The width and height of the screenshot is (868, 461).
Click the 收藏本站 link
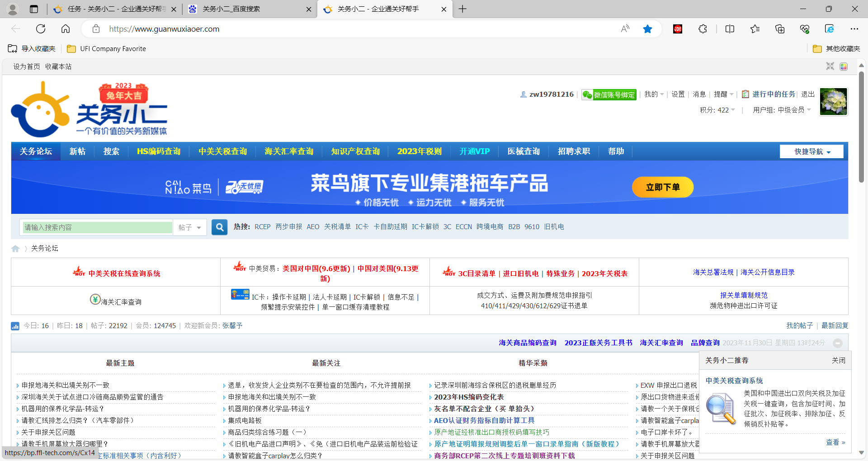tap(58, 66)
